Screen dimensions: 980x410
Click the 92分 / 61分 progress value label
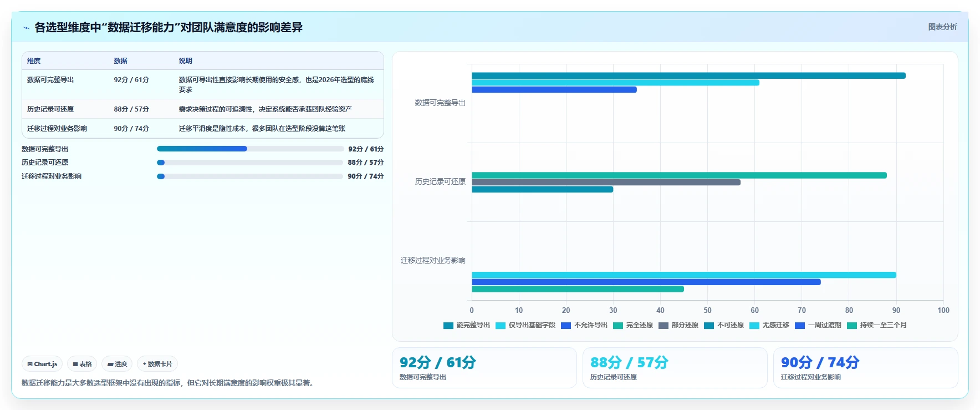tap(366, 149)
